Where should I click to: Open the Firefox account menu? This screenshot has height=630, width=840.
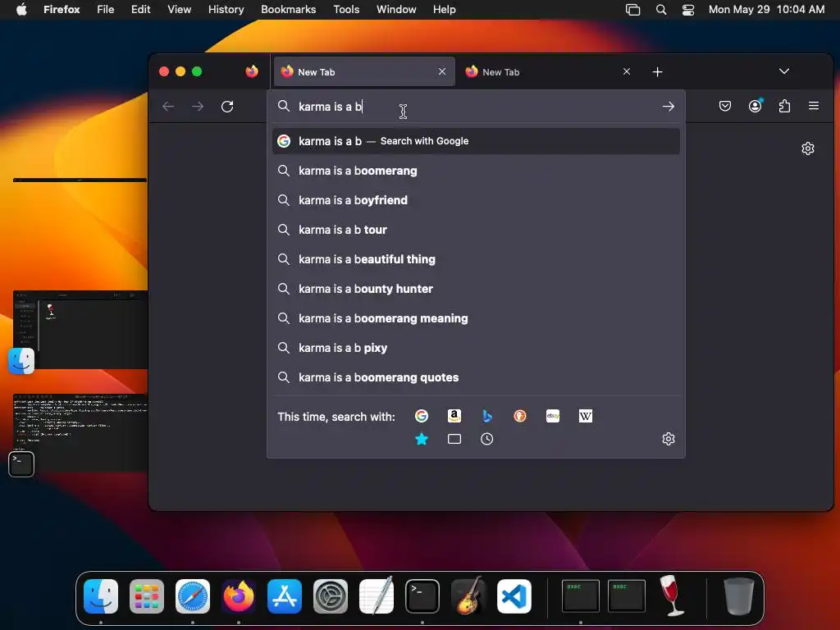click(756, 106)
